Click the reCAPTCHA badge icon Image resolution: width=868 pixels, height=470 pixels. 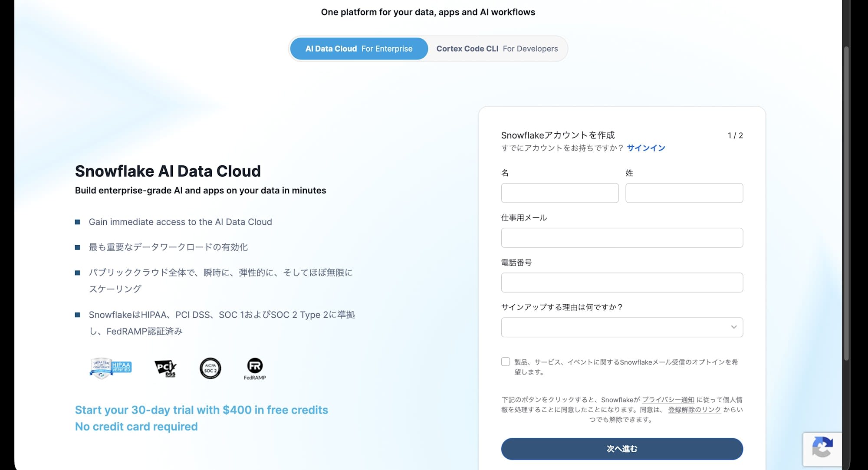[x=822, y=448]
